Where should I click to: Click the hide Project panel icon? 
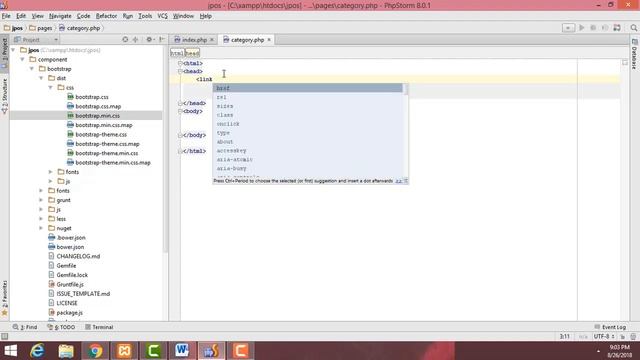162,40
